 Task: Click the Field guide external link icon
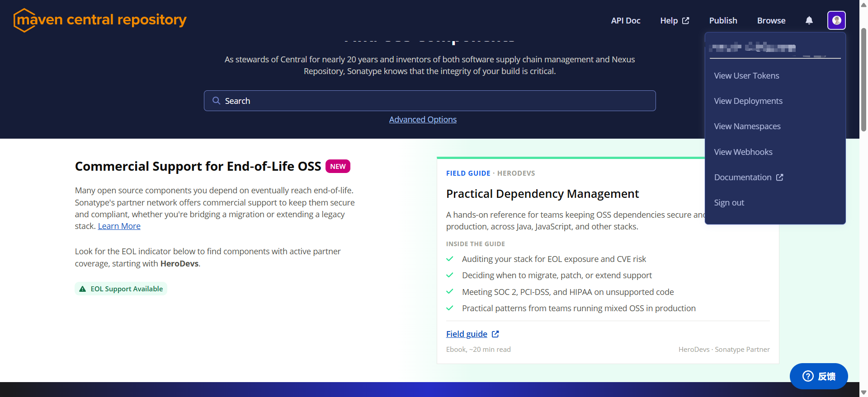pos(495,334)
